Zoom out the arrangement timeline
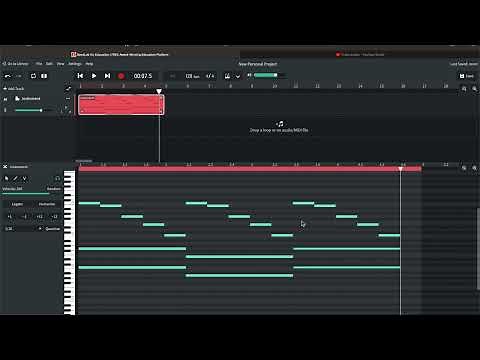Screen dimensions: 480x360 tap(464, 89)
